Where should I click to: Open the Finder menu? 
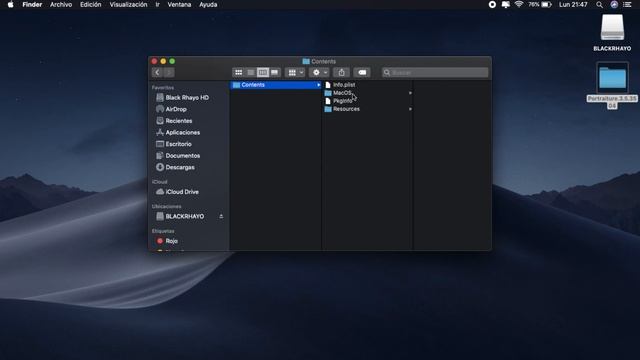pyautogui.click(x=32, y=4)
